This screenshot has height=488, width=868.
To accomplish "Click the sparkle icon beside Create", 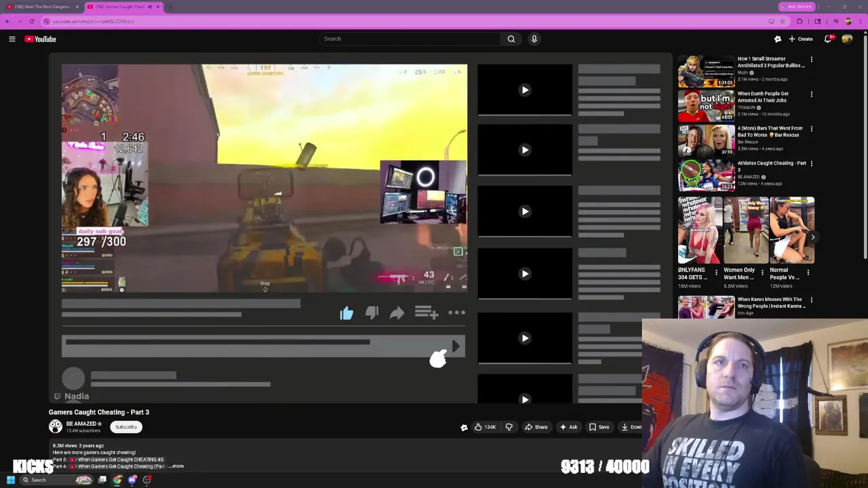I will tap(778, 39).
